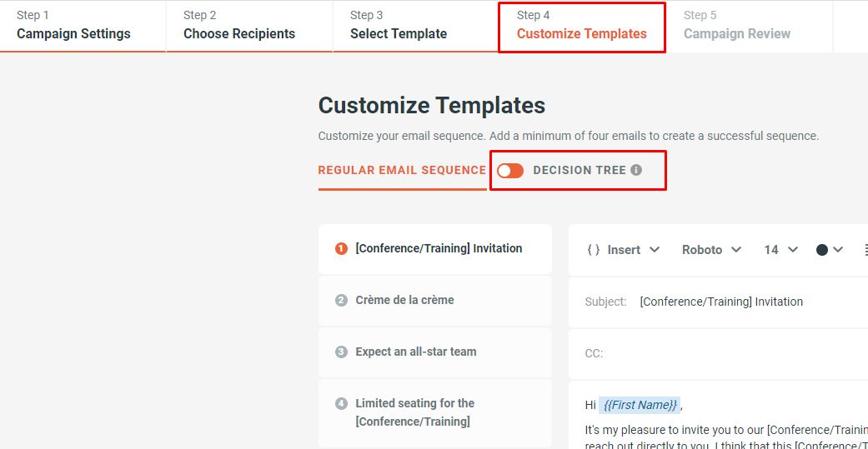This screenshot has height=449, width=868.
Task: Select the Crème de la crème email
Action: [x=404, y=300]
